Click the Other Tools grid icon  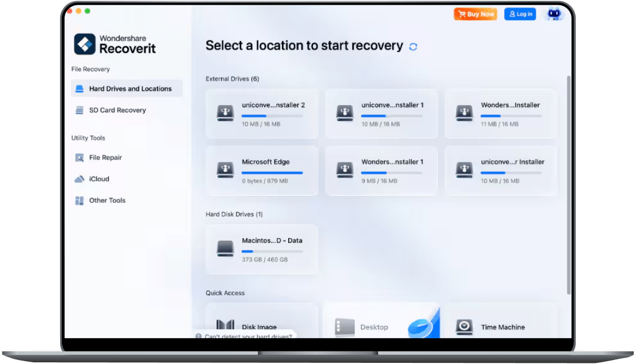pos(80,201)
